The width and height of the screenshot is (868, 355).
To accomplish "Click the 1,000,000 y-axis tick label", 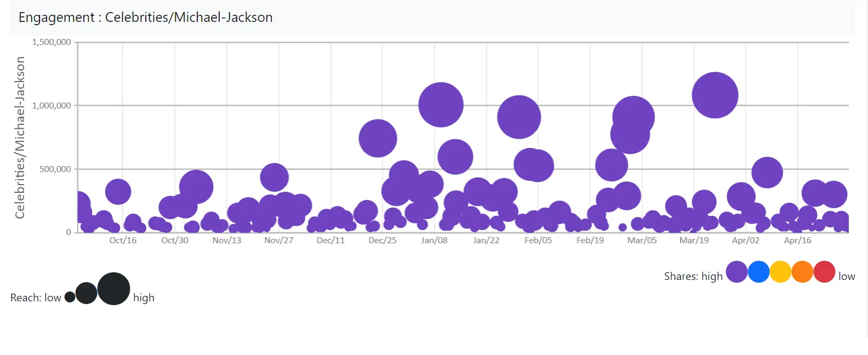I will tap(52, 106).
